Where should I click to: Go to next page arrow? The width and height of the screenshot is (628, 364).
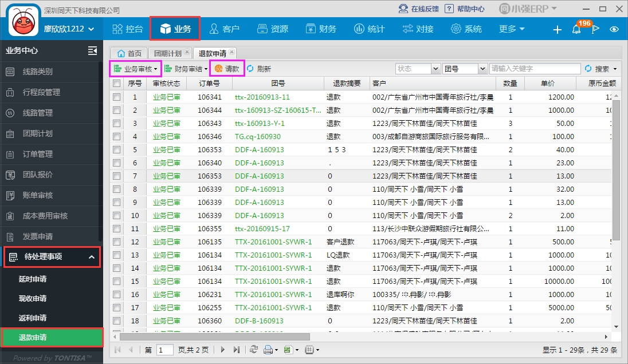tap(223, 350)
